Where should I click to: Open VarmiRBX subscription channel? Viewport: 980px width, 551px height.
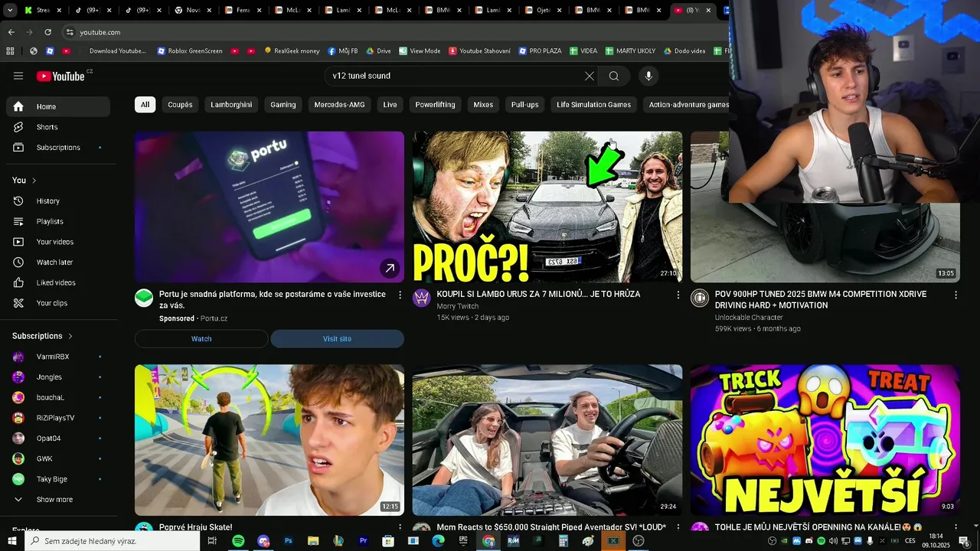coord(58,357)
